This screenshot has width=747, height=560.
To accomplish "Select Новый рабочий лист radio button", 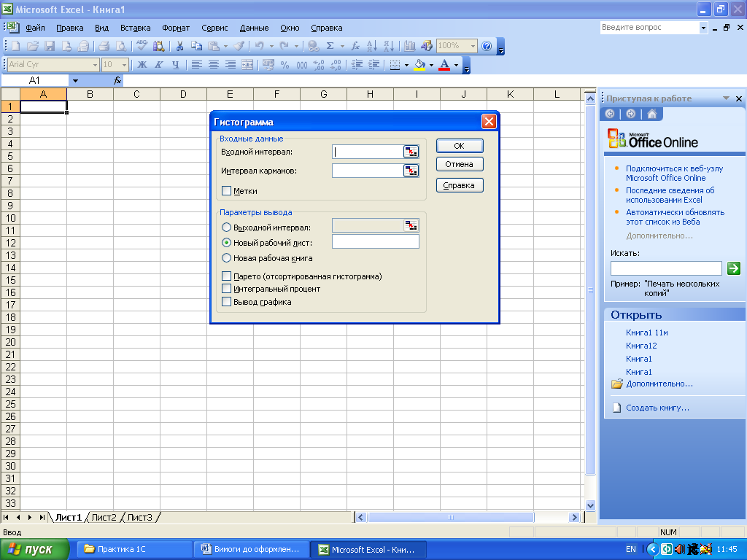I will (x=226, y=243).
